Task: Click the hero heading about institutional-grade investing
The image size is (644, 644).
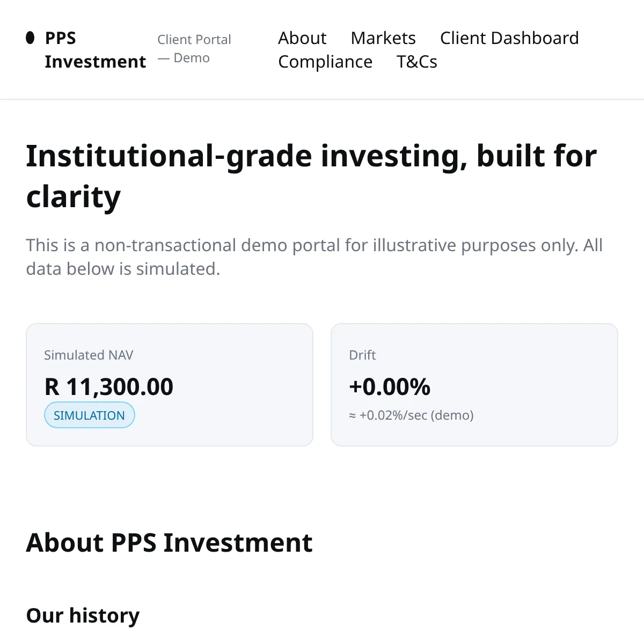Action: 311,176
